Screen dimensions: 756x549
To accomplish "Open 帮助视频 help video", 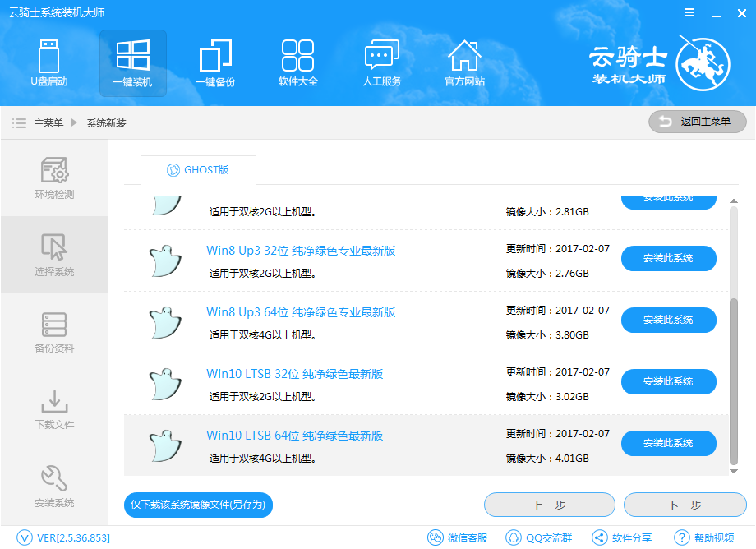I will point(704,537).
